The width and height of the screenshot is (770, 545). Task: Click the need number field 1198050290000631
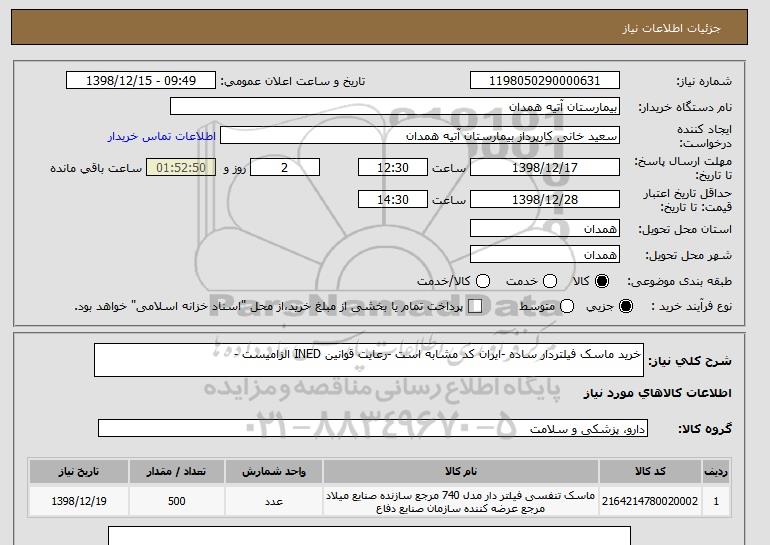tap(545, 81)
